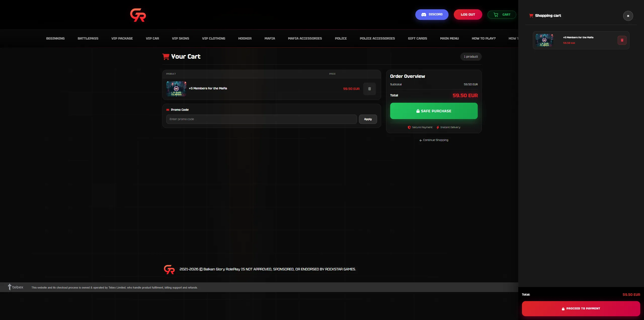Go to the Mafia Accessories category
Screen dimensions: 644x320
point(305,39)
